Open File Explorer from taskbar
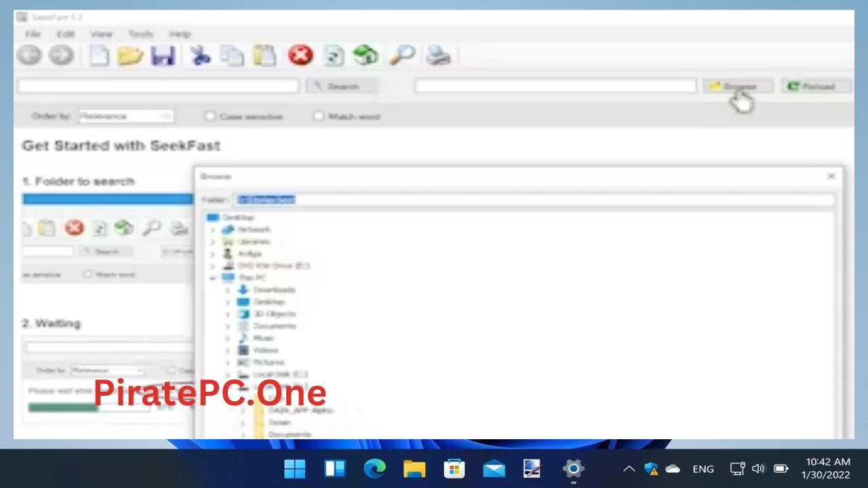The height and width of the screenshot is (488, 868). pyautogui.click(x=414, y=468)
